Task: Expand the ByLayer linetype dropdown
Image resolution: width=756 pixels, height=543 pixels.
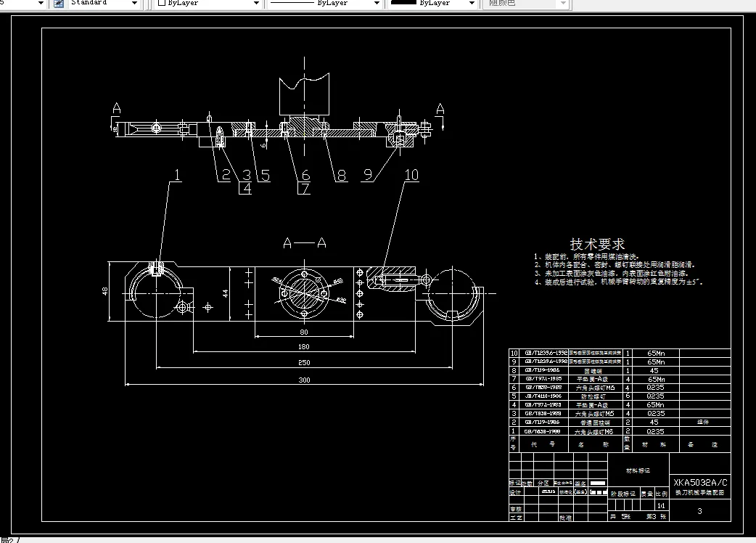Action: click(x=377, y=4)
